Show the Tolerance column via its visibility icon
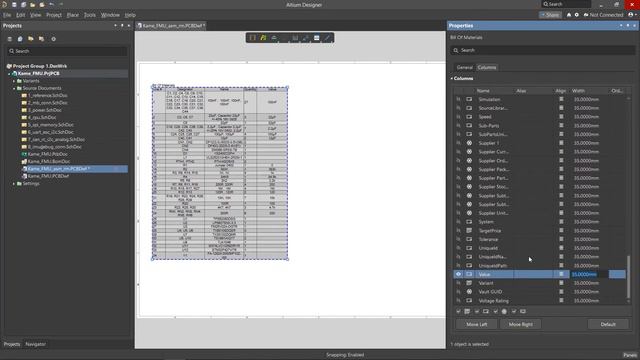The width and height of the screenshot is (640, 360). [458, 239]
